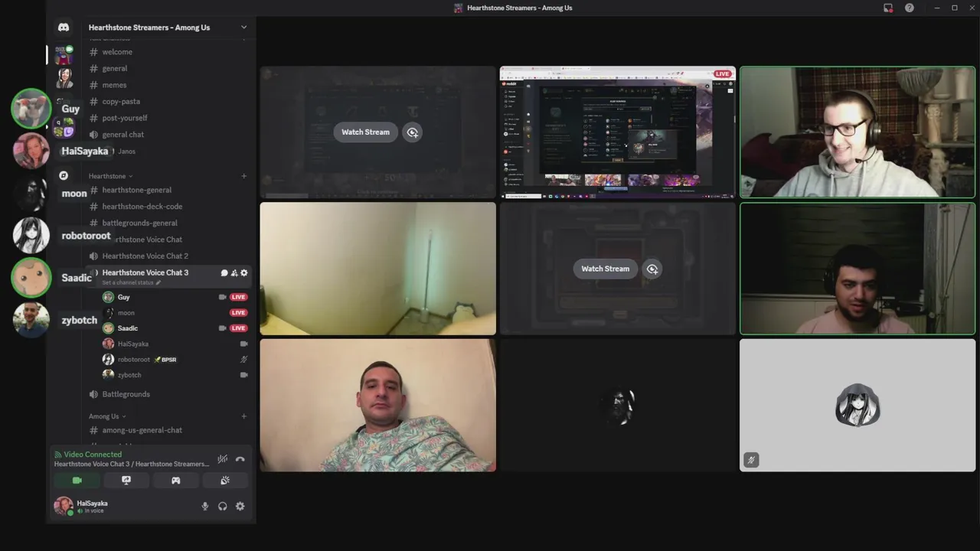Collapse the Among Us channel category
This screenshot has height=551, width=980.
[108, 416]
